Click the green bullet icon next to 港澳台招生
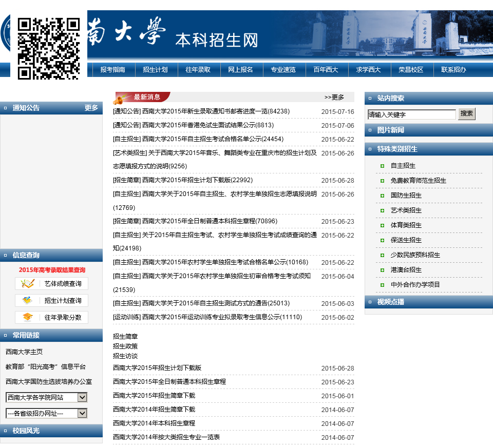Screen dimensions: 493x448 (x=382, y=270)
